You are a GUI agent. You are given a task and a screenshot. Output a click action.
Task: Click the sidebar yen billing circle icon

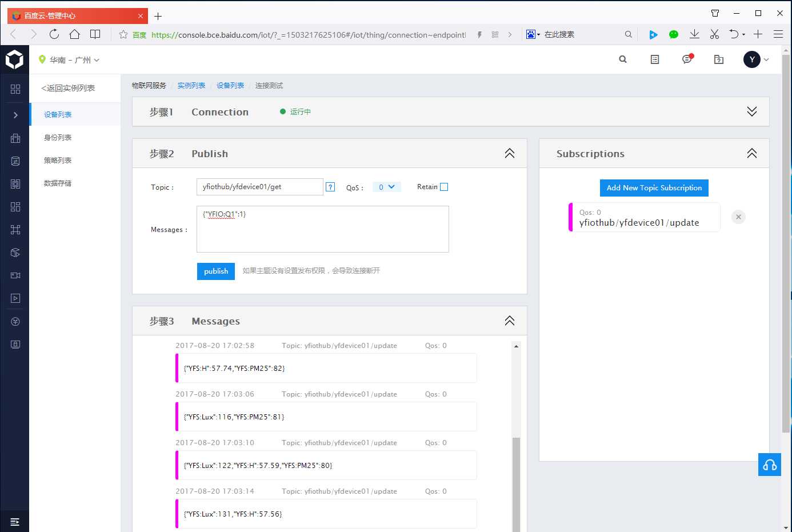point(15,322)
